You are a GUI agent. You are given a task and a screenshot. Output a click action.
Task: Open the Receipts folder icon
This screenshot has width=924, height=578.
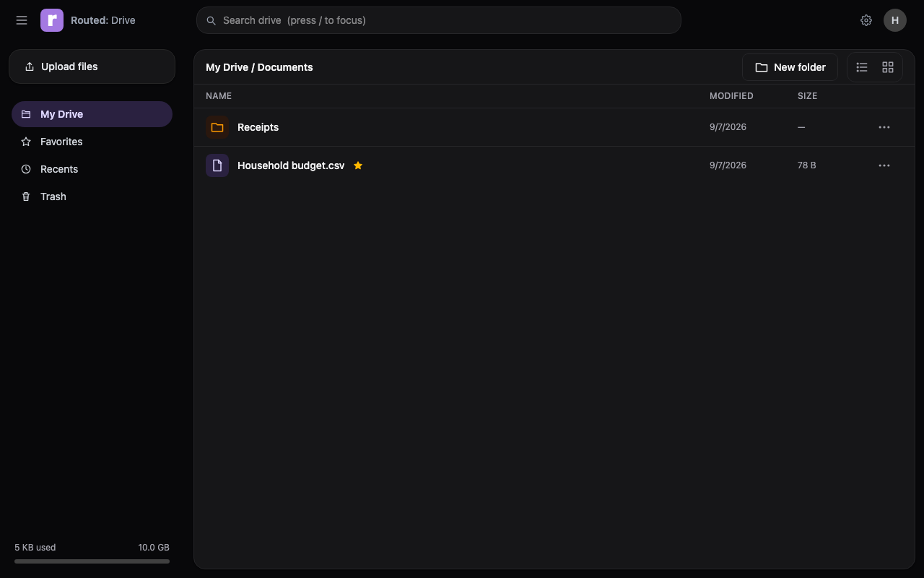click(217, 127)
